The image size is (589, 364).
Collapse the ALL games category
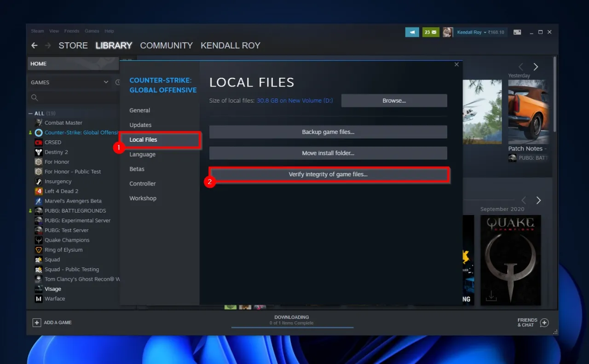pos(31,113)
